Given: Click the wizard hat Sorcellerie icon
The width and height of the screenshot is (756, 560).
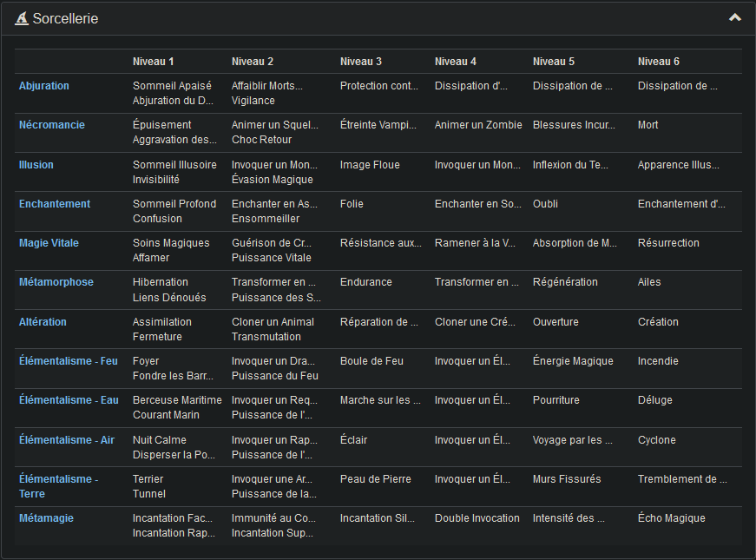Looking at the screenshot, I should coord(22,18).
